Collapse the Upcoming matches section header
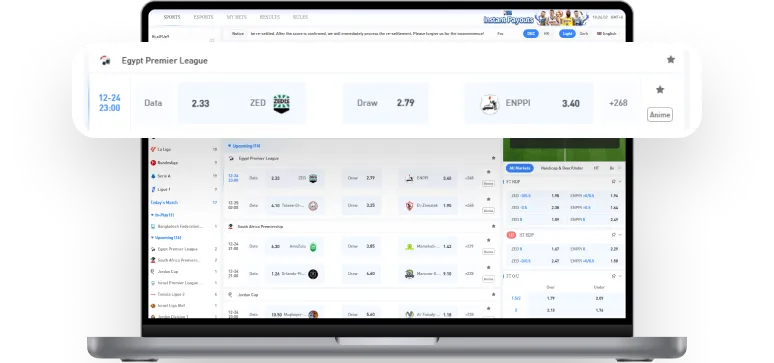Image resolution: width=774 pixels, height=363 pixels. (x=244, y=146)
